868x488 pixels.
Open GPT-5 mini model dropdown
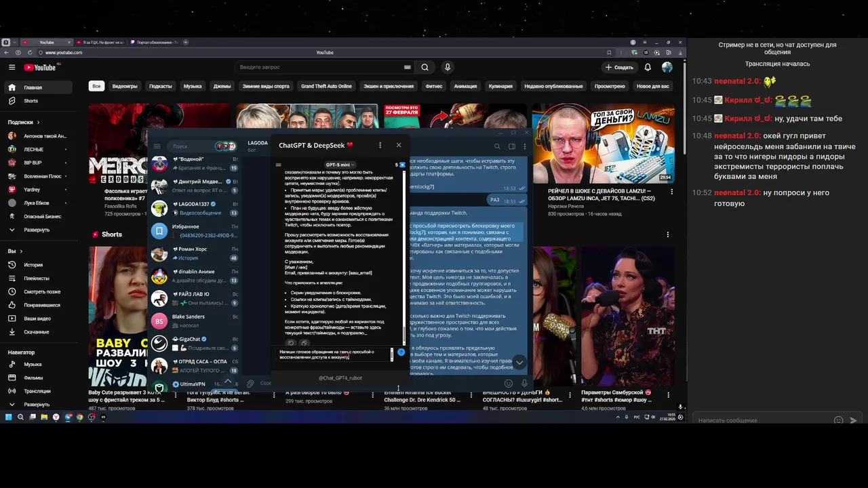pyautogui.click(x=340, y=165)
